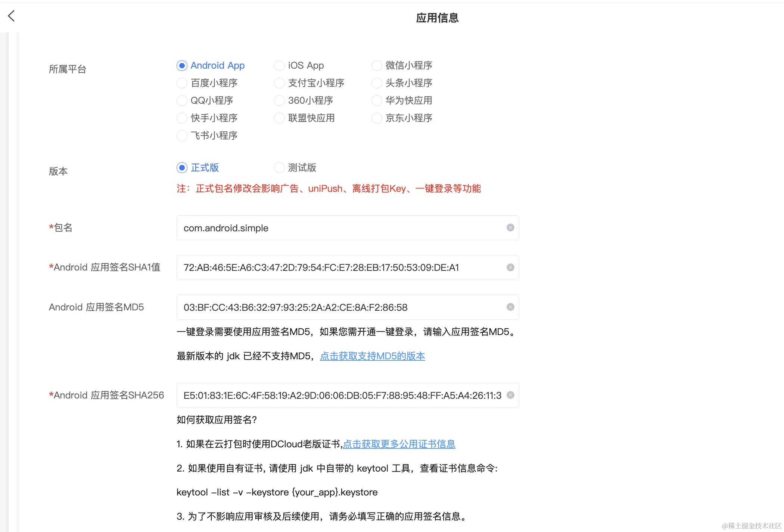This screenshot has height=532, width=784.
Task: Select the 正式版 version radio
Action: click(x=182, y=168)
